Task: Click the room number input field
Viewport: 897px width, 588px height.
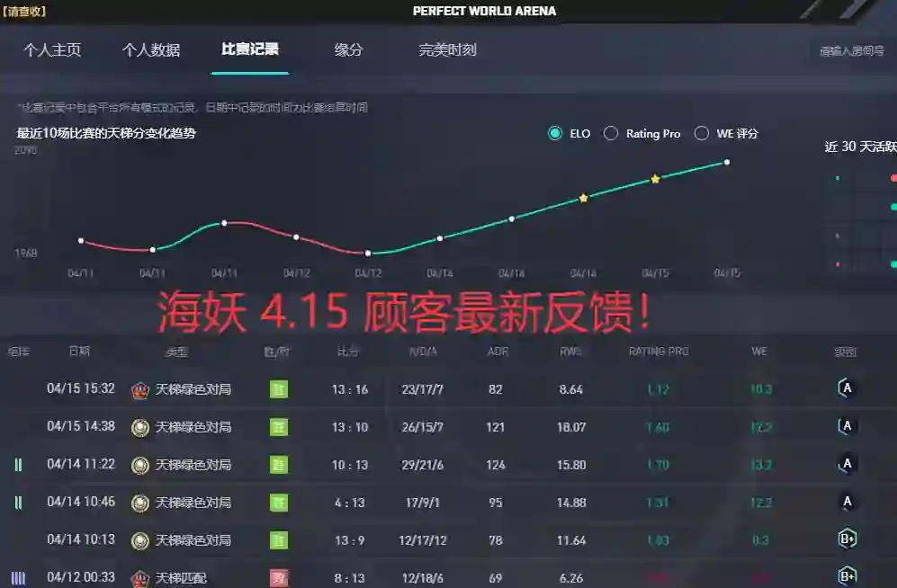Action: (852, 51)
